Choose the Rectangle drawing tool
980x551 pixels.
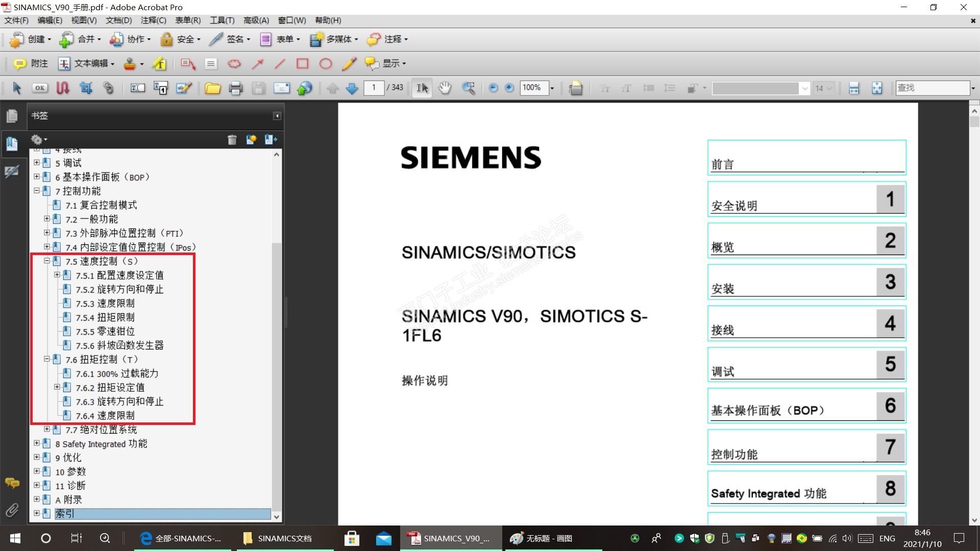(x=302, y=63)
